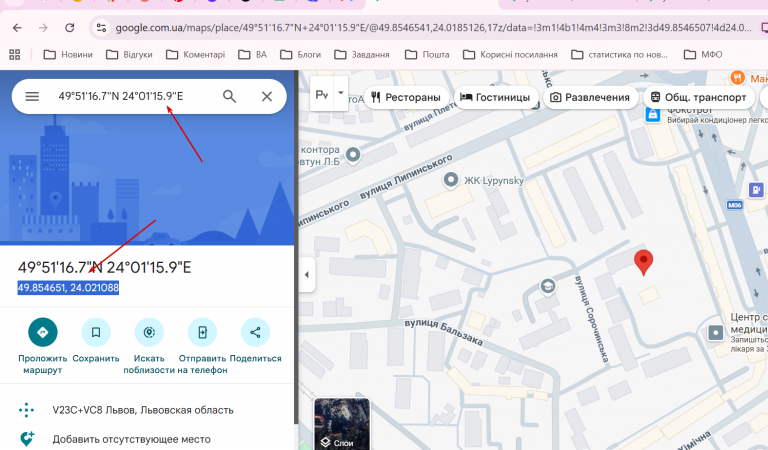The height and width of the screenshot is (450, 768).
Task: Open the Пошта bookmark folder
Action: tap(427, 54)
